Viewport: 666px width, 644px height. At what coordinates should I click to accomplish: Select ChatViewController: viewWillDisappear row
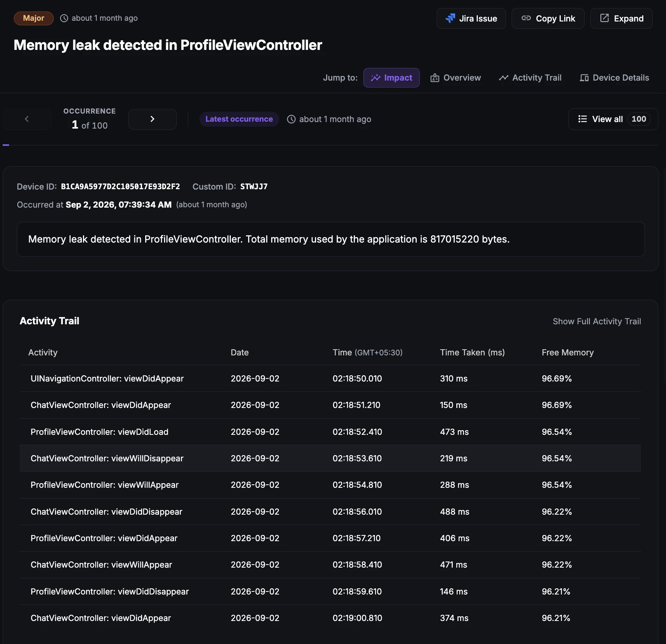click(330, 458)
